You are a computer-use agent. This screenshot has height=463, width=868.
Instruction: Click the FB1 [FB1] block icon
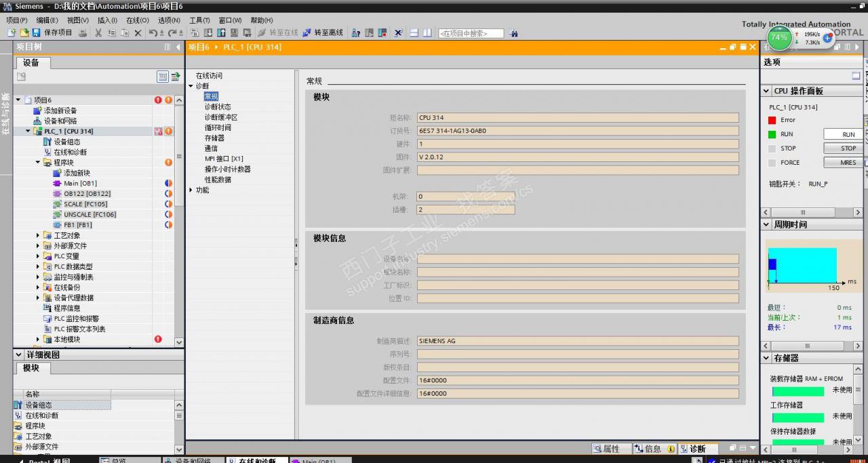(57, 225)
